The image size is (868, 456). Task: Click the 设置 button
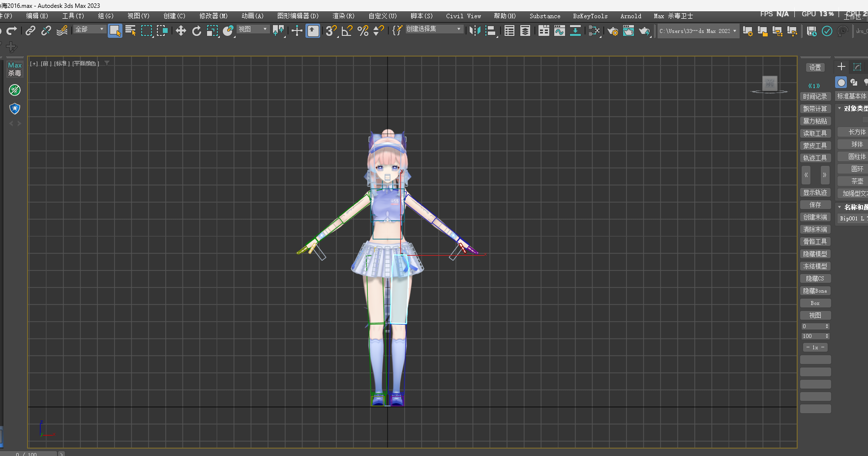[x=815, y=67]
